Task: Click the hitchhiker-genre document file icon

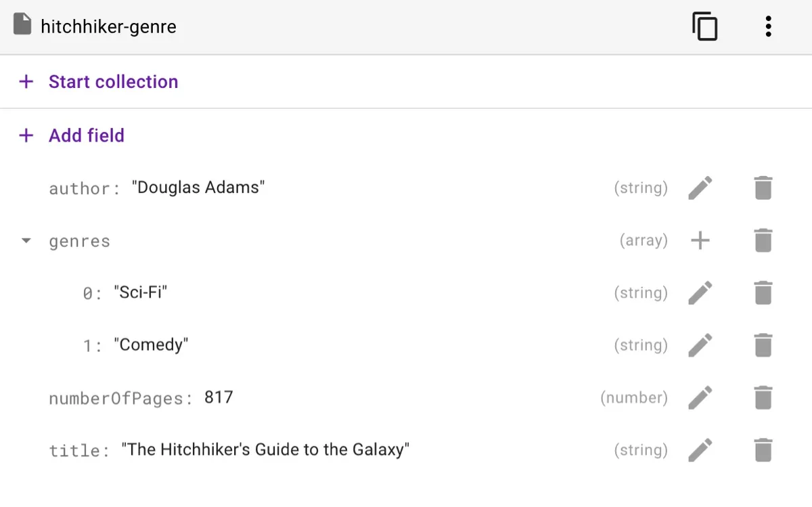Action: [22, 26]
